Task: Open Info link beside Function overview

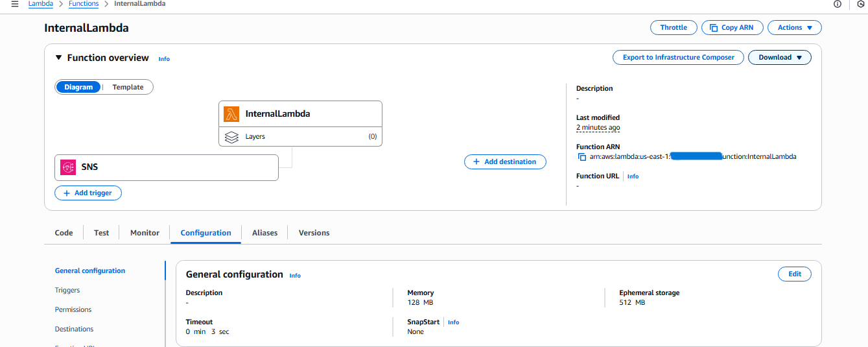Action: coord(164,59)
